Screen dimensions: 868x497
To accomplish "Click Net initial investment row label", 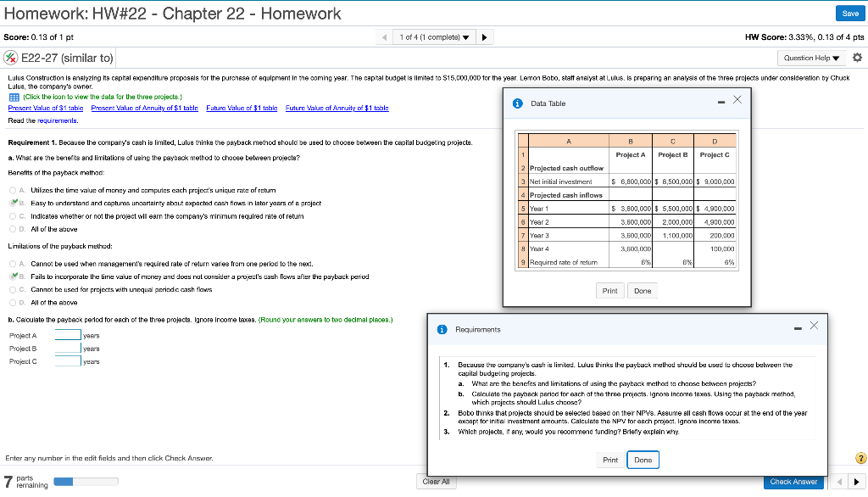I will [561, 181].
